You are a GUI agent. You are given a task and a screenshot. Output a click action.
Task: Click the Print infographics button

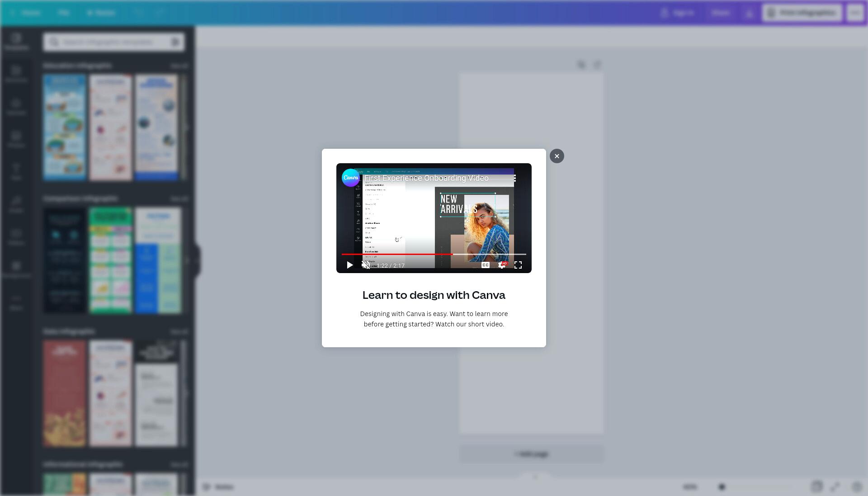click(x=802, y=13)
